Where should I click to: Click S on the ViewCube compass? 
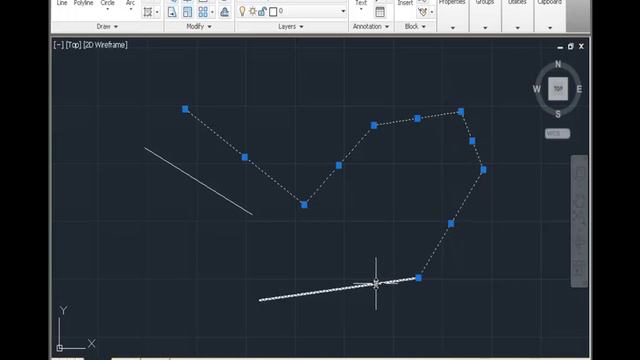pos(558,115)
